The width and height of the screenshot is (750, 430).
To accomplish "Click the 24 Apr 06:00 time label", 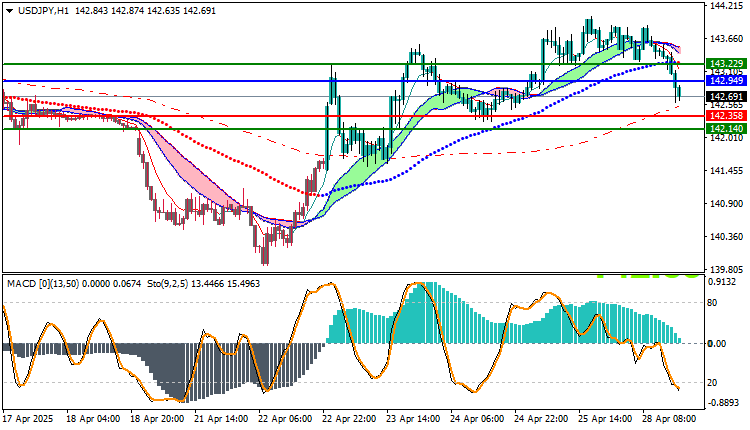I will coord(477,419).
